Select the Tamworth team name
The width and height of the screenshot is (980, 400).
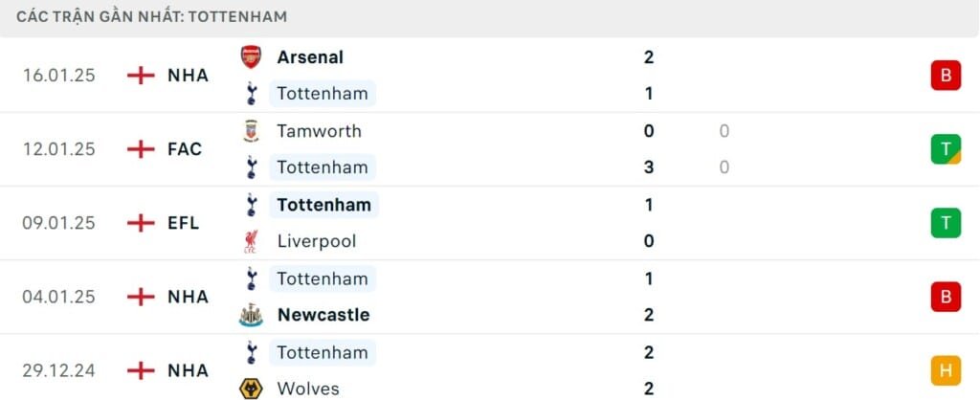tap(319, 131)
